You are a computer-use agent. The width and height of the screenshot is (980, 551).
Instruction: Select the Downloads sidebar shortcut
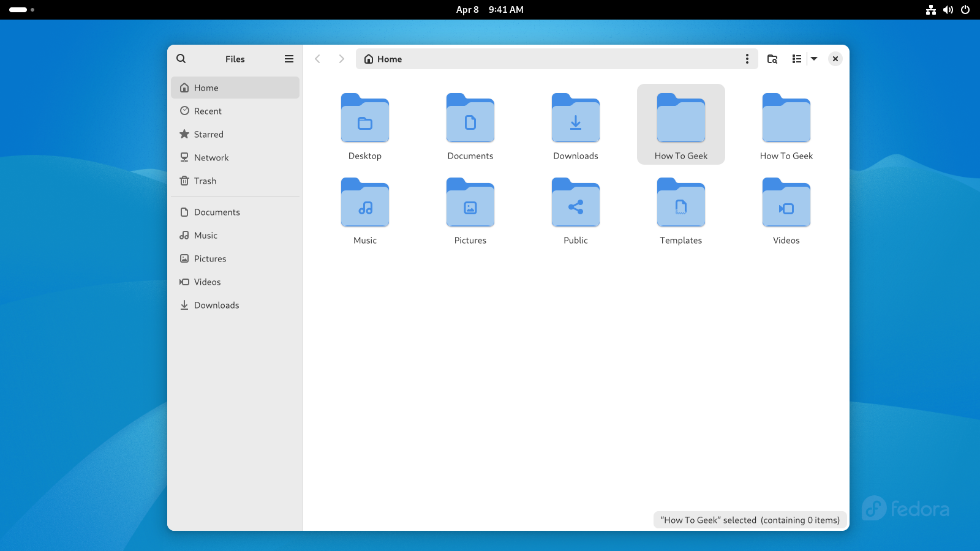point(216,305)
